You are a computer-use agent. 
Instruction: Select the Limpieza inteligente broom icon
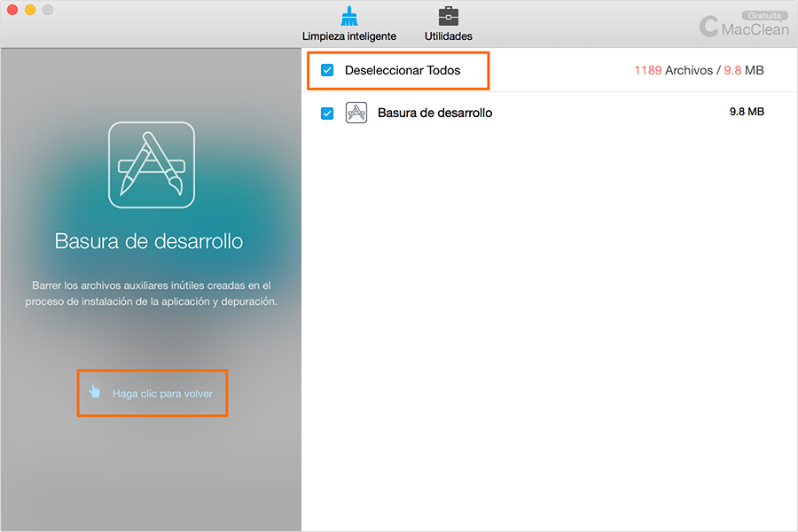[x=349, y=15]
